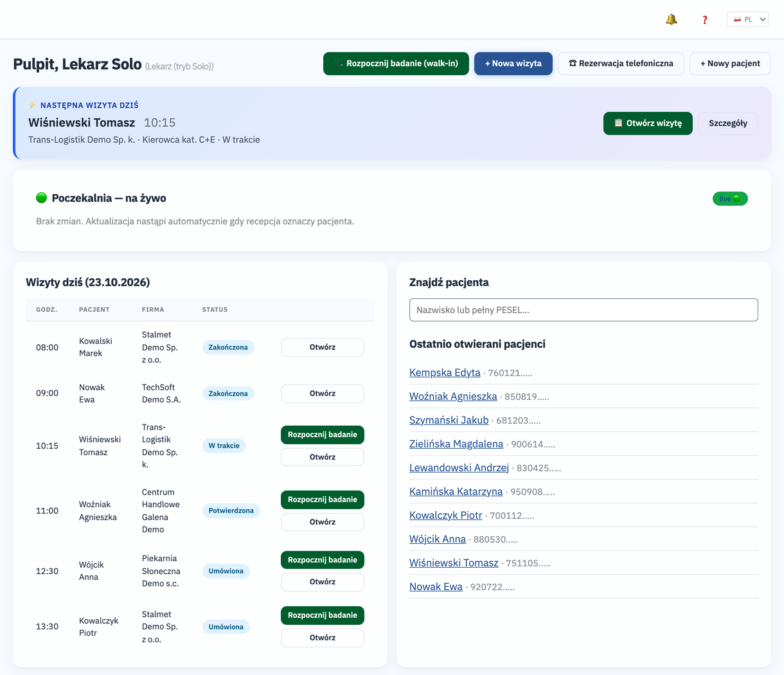Open the 09:00 Nowak Ewa visit
The height and width of the screenshot is (675, 784).
pos(323,393)
